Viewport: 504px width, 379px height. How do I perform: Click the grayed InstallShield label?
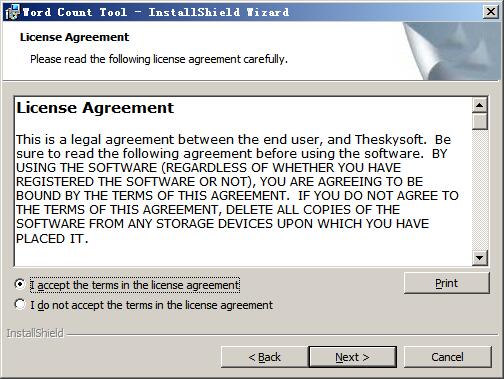pos(35,333)
